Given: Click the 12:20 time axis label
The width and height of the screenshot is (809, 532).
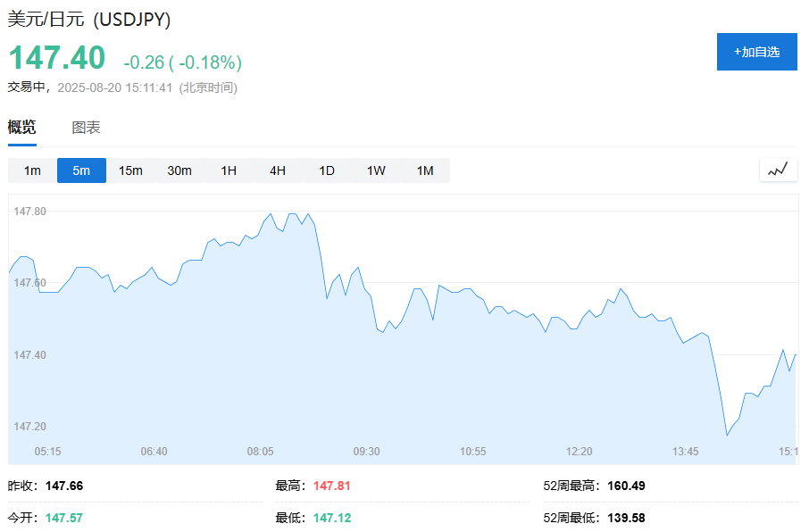Looking at the screenshot, I should [x=579, y=452].
